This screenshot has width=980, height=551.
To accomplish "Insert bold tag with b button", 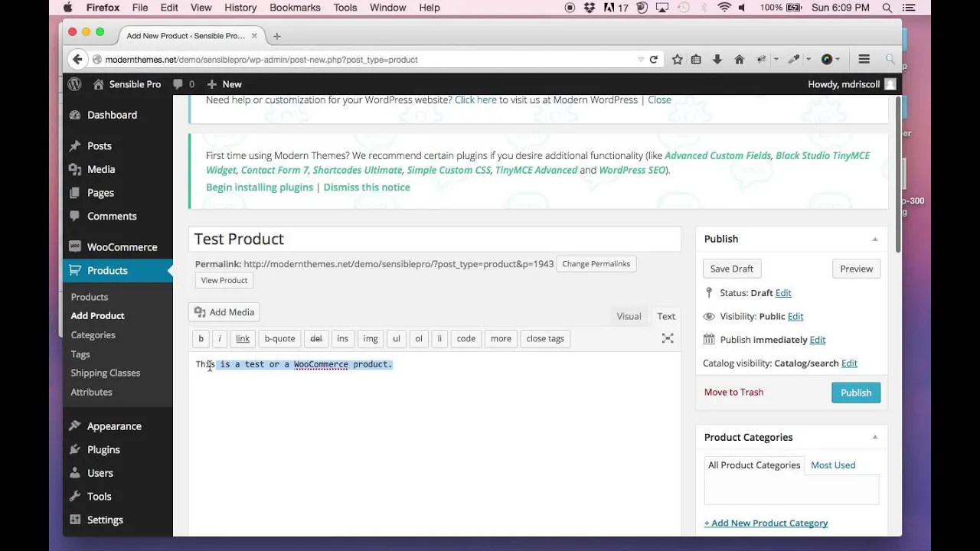I will coord(201,338).
